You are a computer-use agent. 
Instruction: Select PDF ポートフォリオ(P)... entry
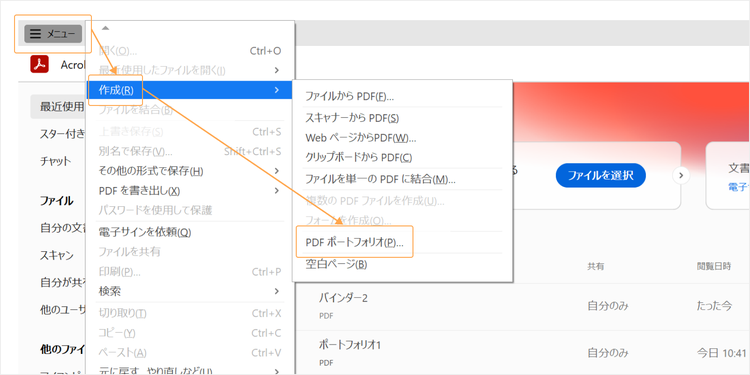[x=402, y=242]
